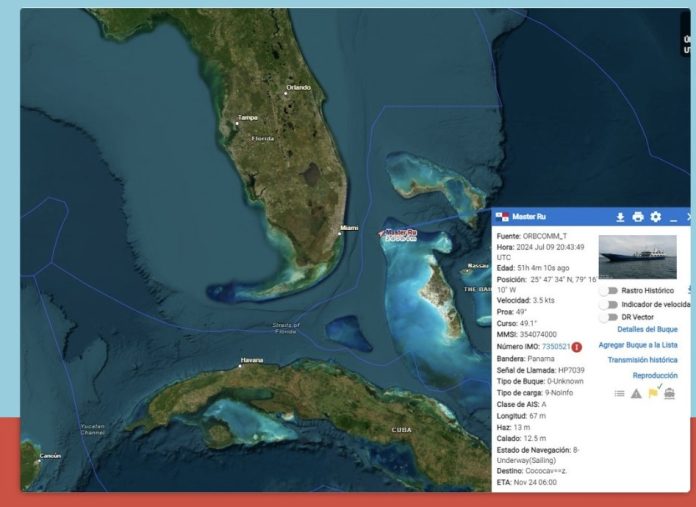The image size is (696, 507).
Task: Open IMO number 7350521 link
Action: tap(555, 347)
